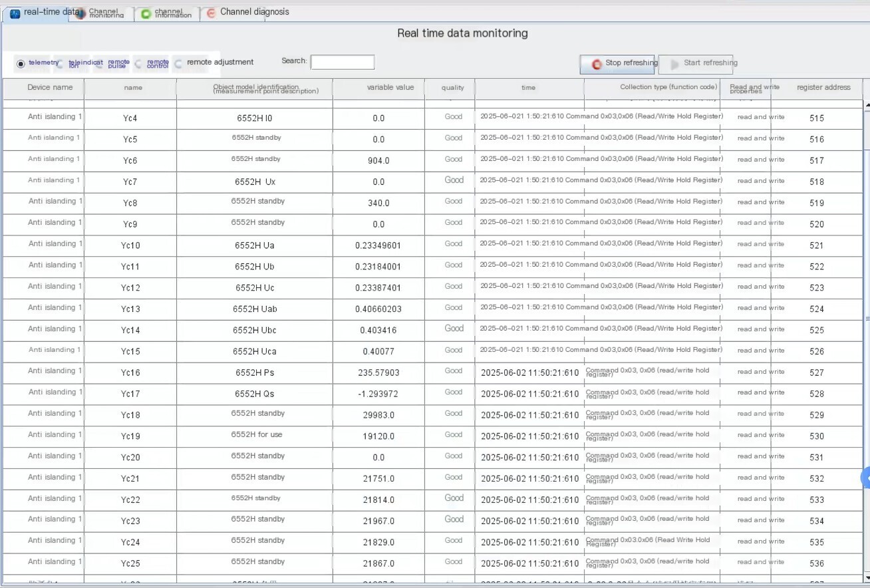
Task: Click the red stop icon in Stop refreshing
Action: 597,65
